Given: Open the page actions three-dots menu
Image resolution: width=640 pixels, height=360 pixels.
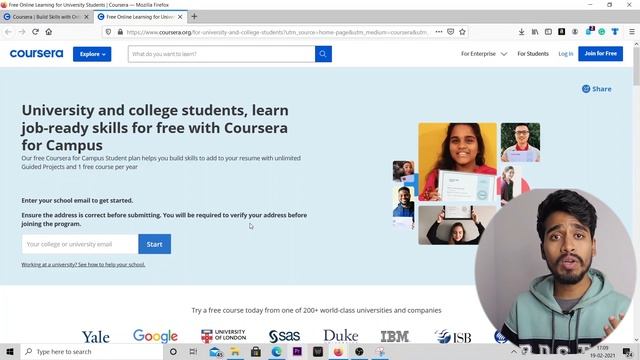Looking at the screenshot, I should pyautogui.click(x=439, y=32).
